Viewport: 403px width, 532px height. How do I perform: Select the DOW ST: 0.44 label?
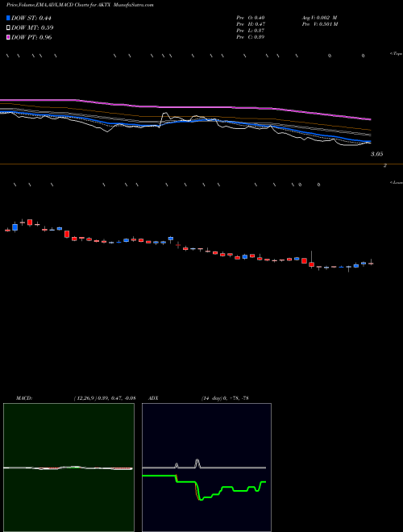coord(31,19)
